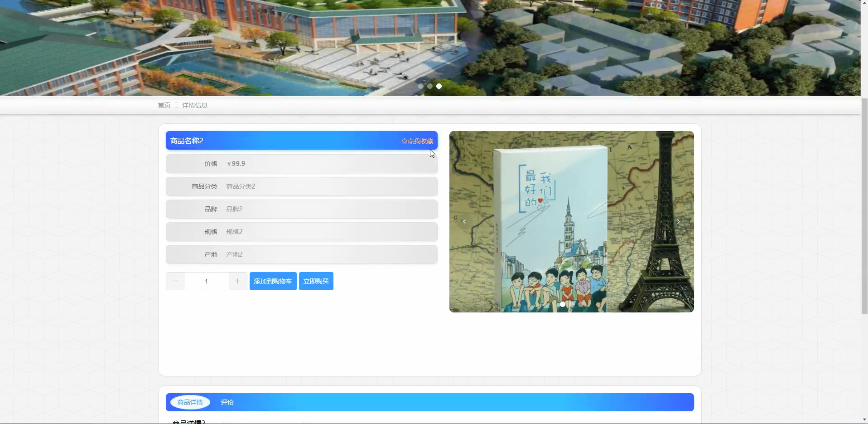Click the 商品名称2 product title
This screenshot has width=868, height=424.
pyautogui.click(x=187, y=141)
